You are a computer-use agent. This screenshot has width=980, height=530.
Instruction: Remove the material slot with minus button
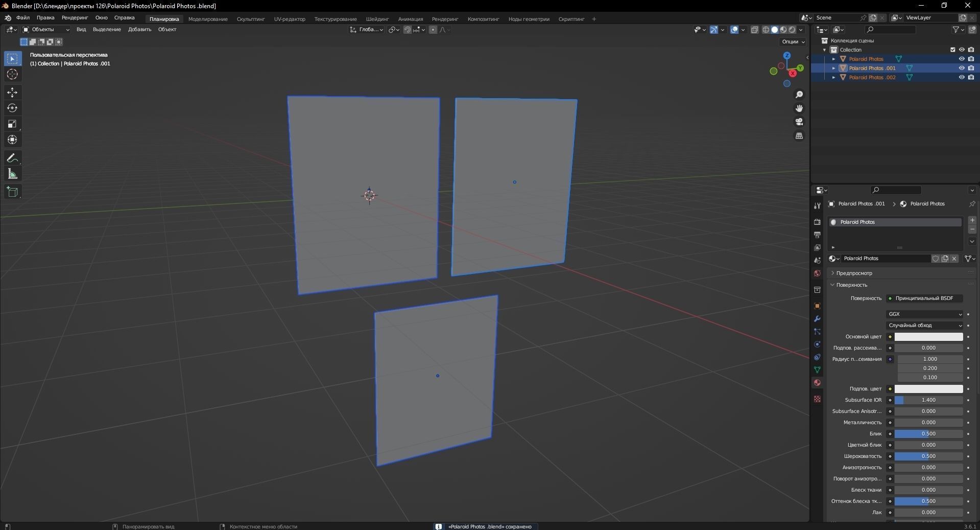(972, 230)
